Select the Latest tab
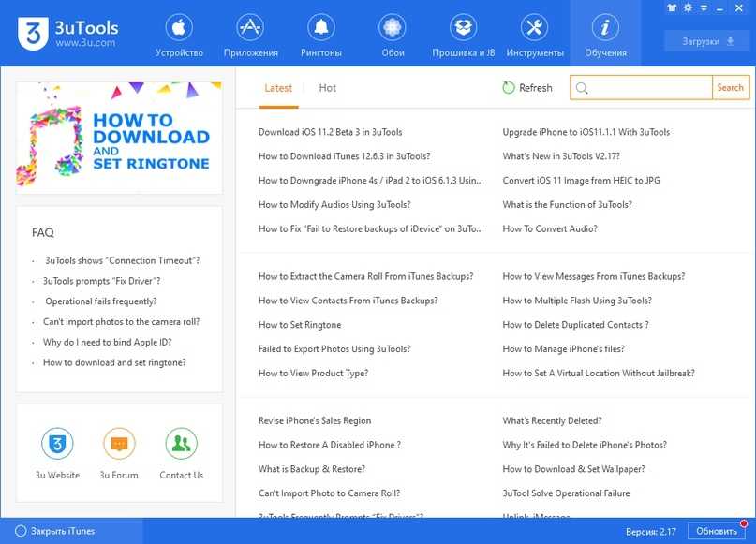 pos(278,88)
